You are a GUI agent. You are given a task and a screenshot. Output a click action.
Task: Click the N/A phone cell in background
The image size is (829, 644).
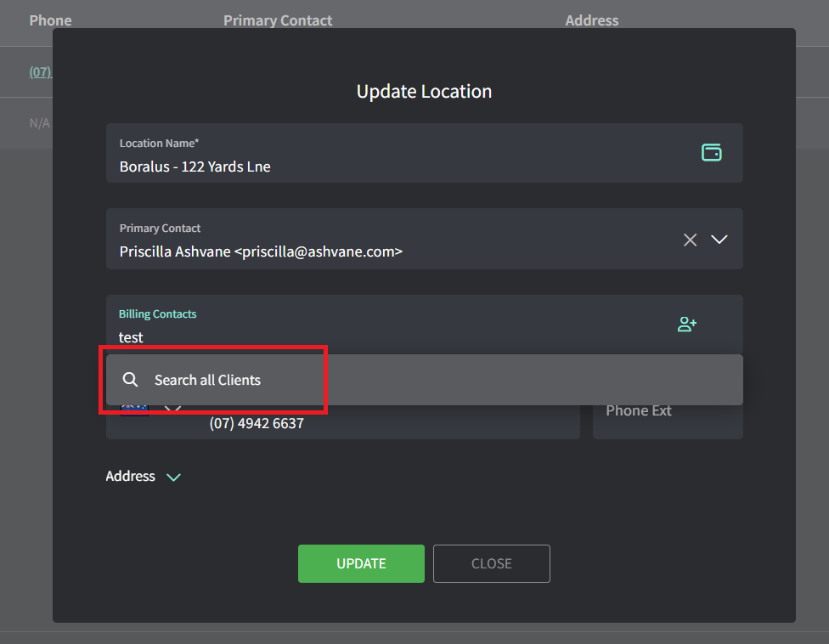coord(40,123)
